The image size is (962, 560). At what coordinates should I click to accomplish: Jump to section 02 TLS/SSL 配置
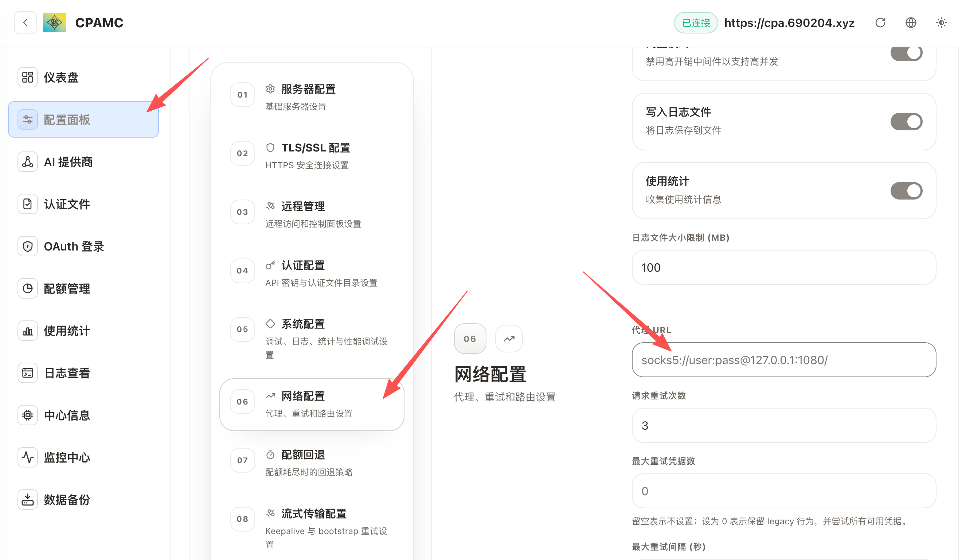(312, 156)
